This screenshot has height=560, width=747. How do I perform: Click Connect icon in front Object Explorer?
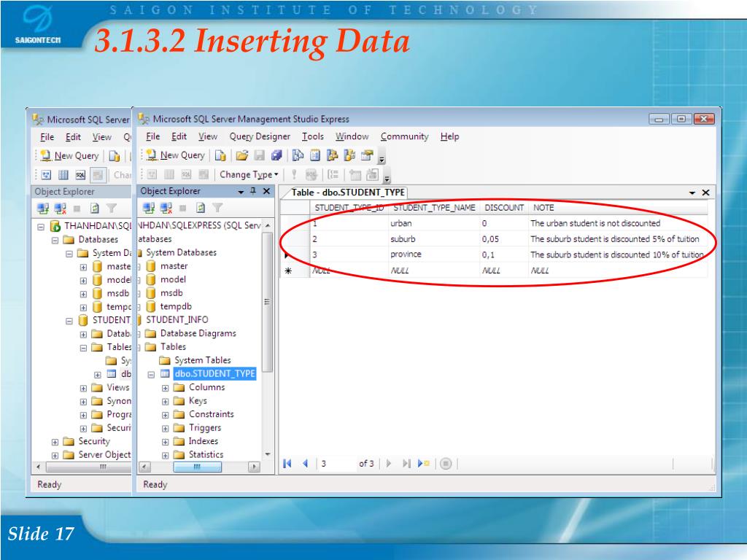[149, 208]
